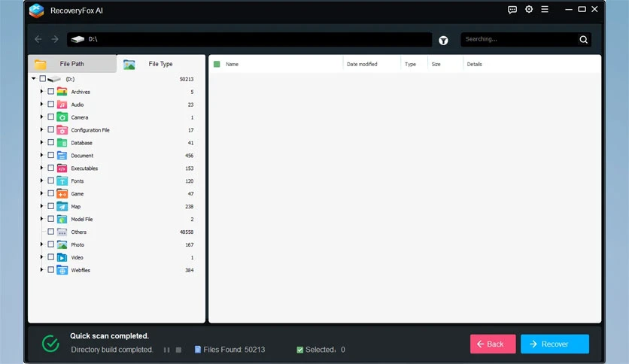Stop the scan with stop icon
This screenshot has width=629, height=364.
[178, 350]
